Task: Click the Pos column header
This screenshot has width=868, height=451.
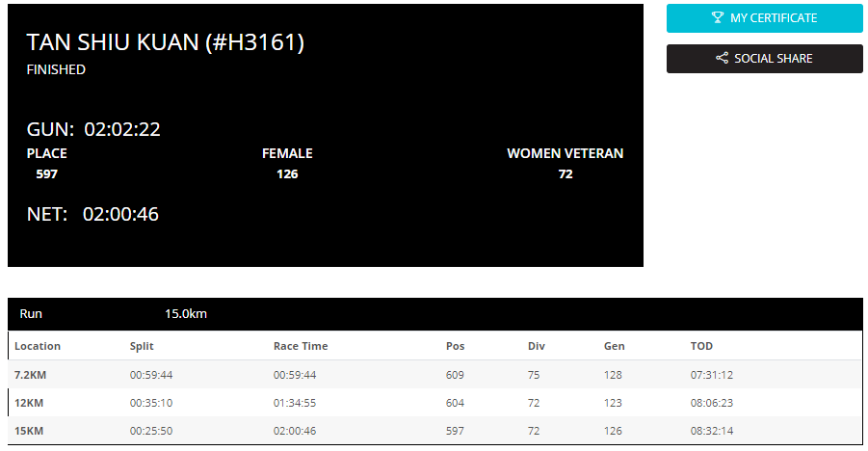Action: (x=455, y=346)
